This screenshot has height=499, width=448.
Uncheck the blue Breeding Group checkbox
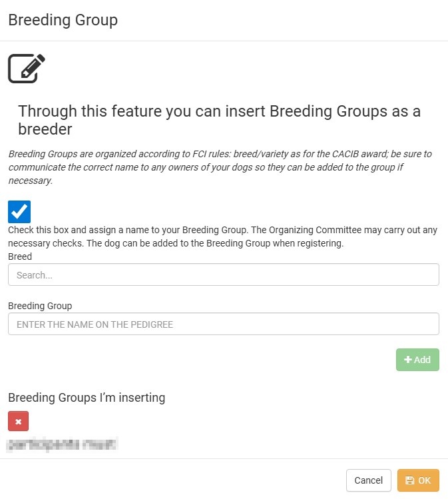click(x=19, y=211)
